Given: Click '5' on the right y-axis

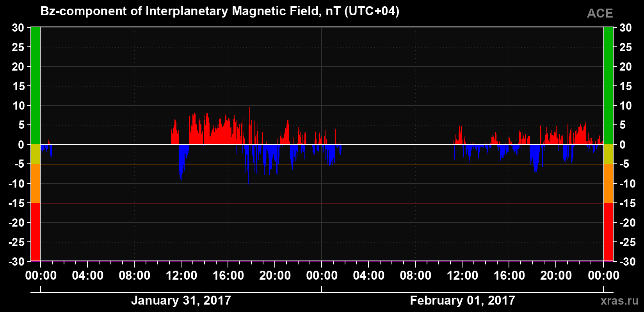Looking at the screenshot, I should 622,125.
